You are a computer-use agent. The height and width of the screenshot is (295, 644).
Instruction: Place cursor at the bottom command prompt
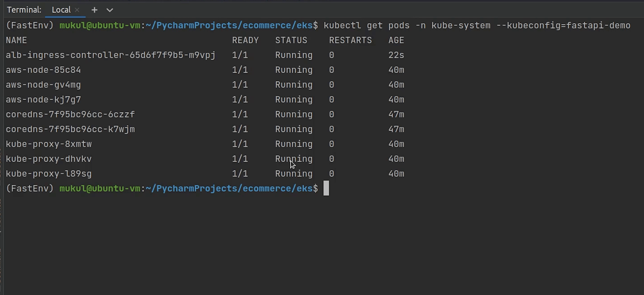[x=326, y=188]
